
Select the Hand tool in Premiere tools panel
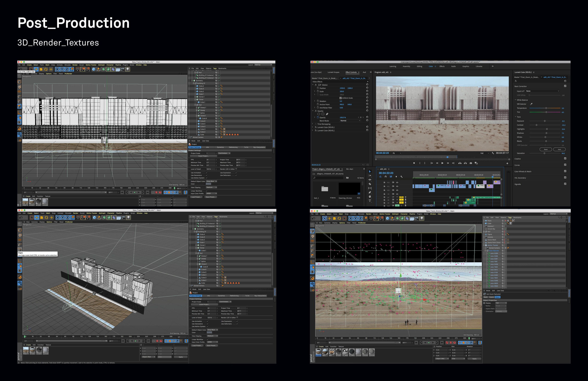[x=370, y=196]
